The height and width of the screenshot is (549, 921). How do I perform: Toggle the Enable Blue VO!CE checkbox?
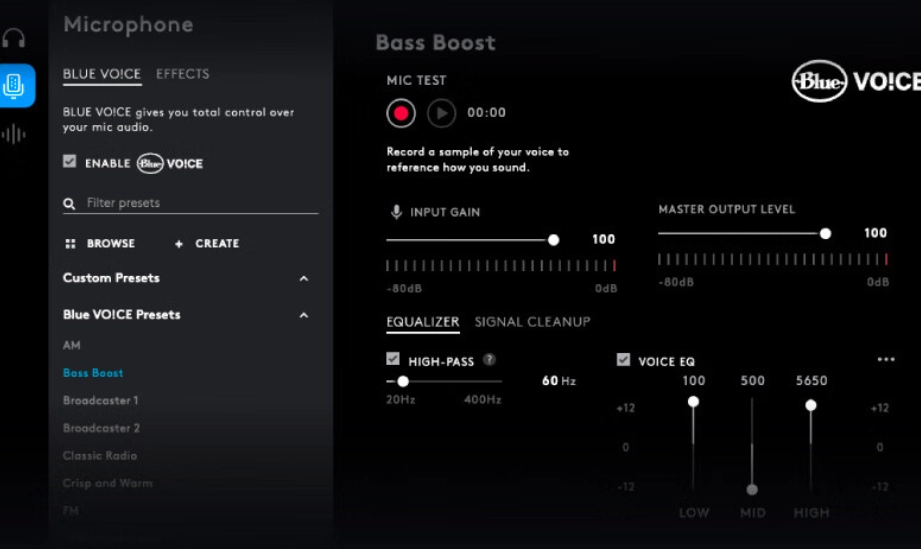coord(70,161)
